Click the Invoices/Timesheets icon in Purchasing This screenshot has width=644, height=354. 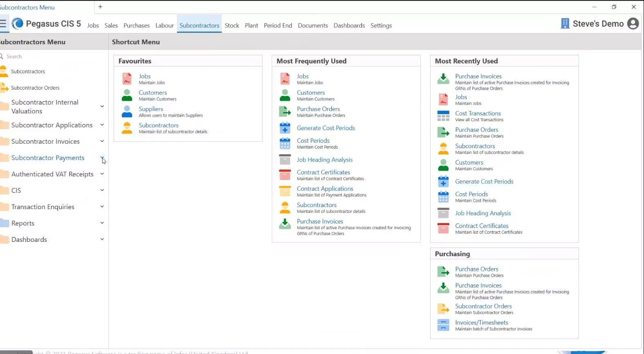[x=443, y=325]
